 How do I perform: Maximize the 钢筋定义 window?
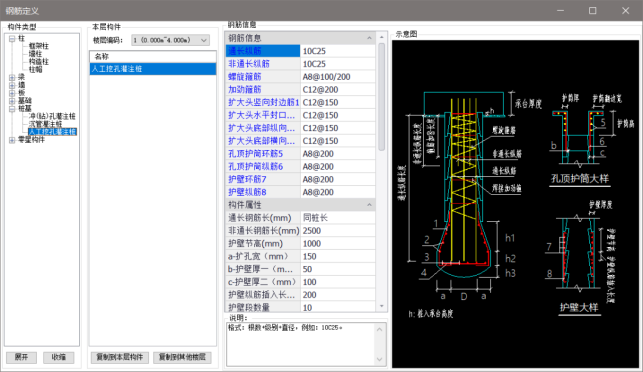click(x=593, y=11)
